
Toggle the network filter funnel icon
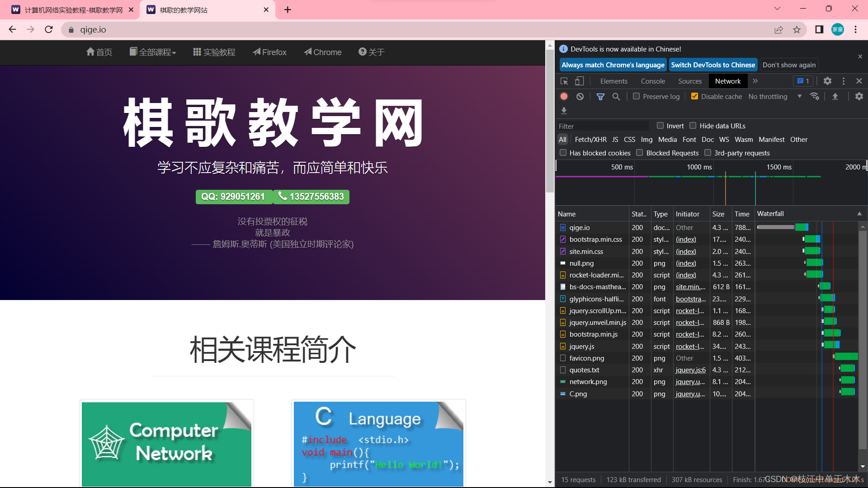[600, 96]
